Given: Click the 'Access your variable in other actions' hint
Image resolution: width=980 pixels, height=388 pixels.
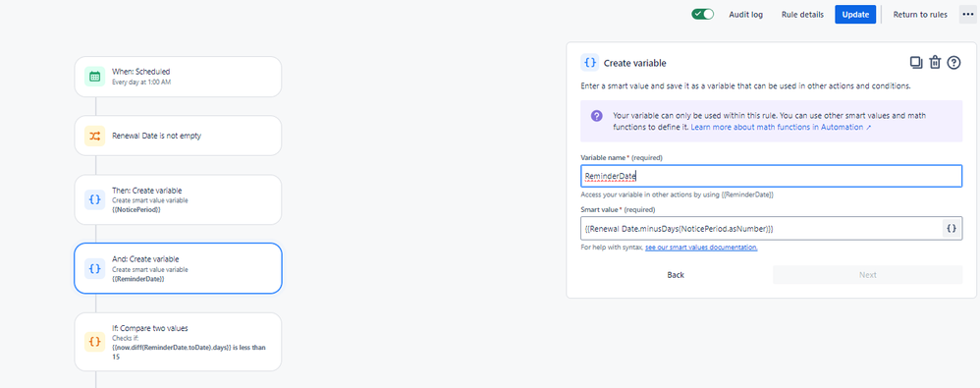Looking at the screenshot, I should point(677,194).
